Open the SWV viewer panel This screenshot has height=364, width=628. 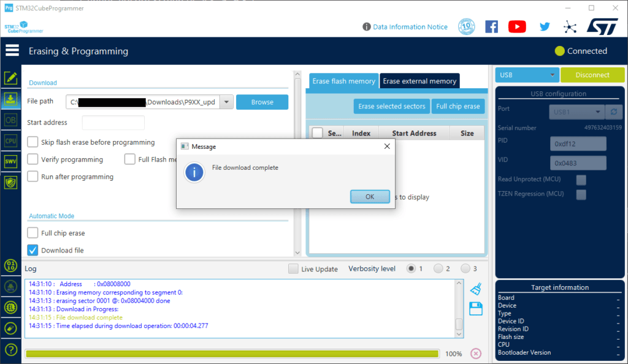coord(11,162)
